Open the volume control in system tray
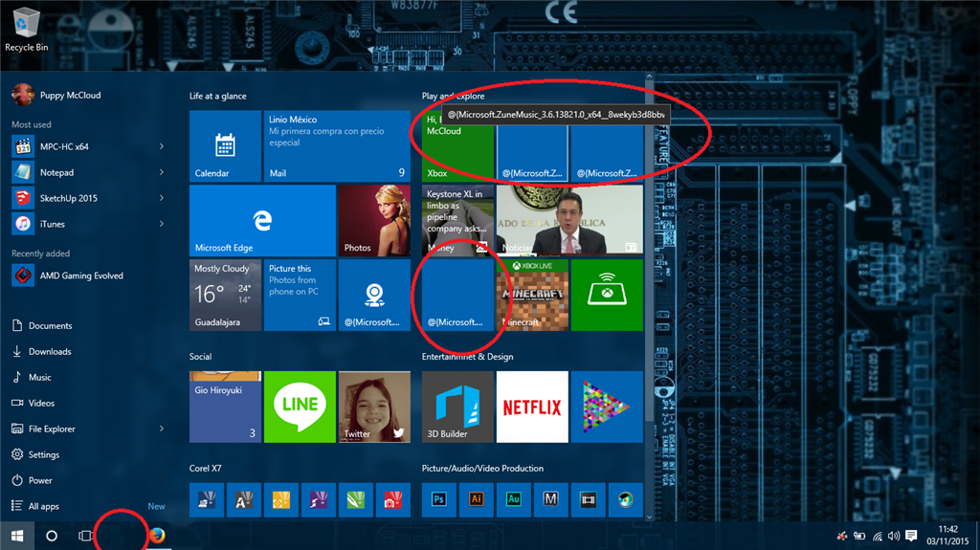Viewport: 980px width, 550px height. [x=894, y=536]
